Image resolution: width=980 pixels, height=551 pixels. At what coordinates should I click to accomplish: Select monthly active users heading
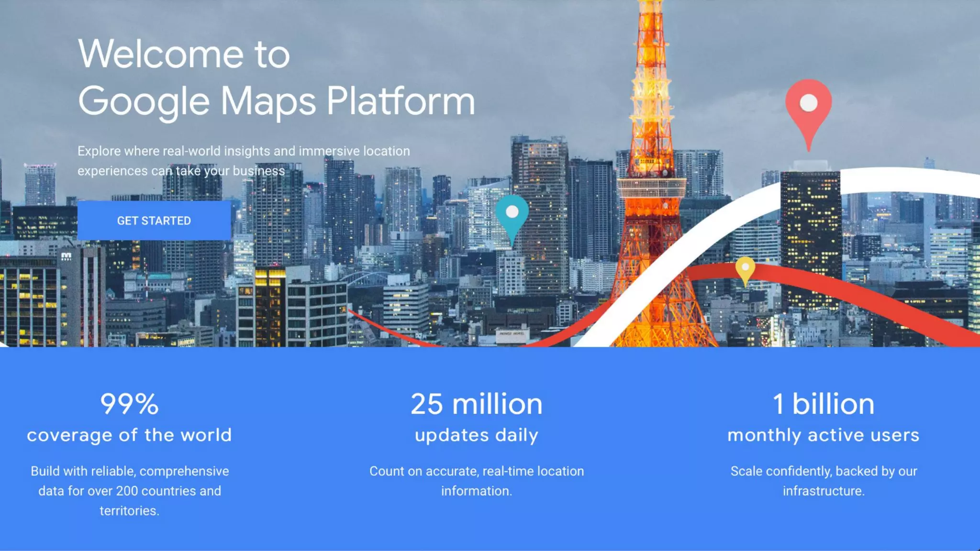pyautogui.click(x=823, y=435)
